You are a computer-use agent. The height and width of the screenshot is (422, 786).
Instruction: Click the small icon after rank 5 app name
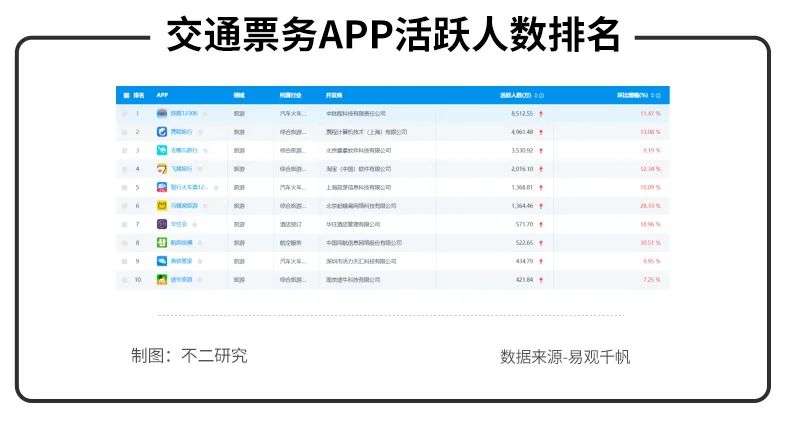point(216,187)
